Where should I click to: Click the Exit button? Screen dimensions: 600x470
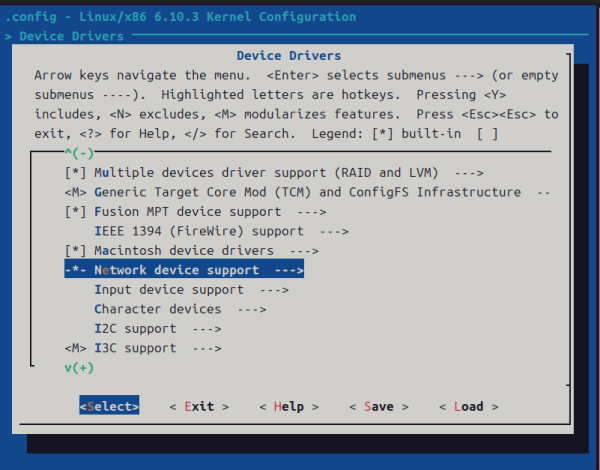[x=199, y=406]
